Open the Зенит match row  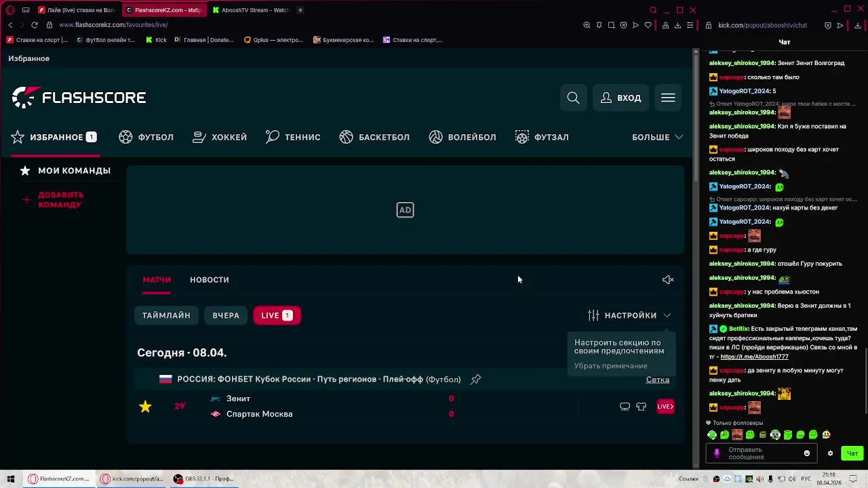(406, 407)
